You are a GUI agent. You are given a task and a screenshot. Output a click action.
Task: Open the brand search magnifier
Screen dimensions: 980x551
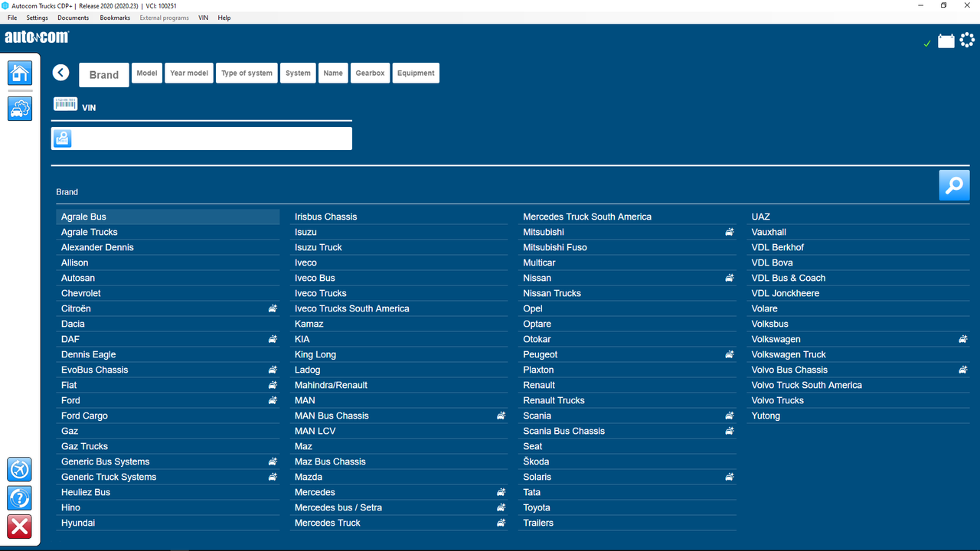(954, 186)
